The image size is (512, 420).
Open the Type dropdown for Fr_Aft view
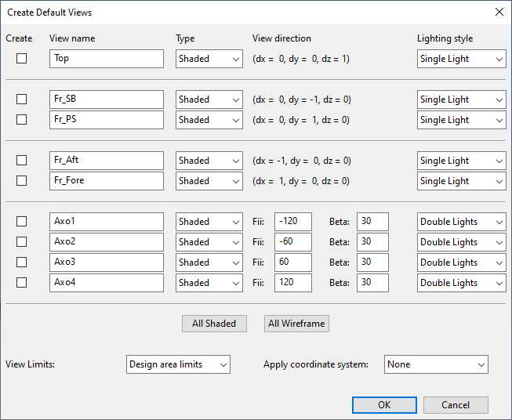tap(209, 161)
